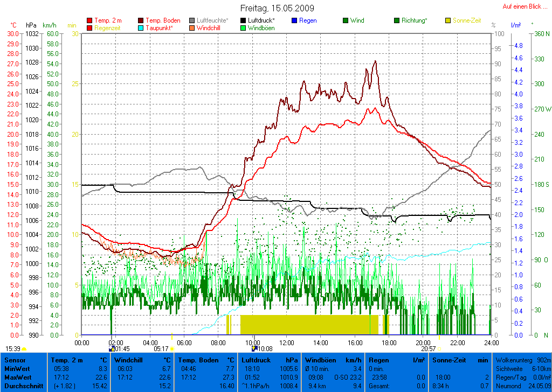Click the green Wind legend square
Viewport: 552px width, 392px height.
coord(346,20)
